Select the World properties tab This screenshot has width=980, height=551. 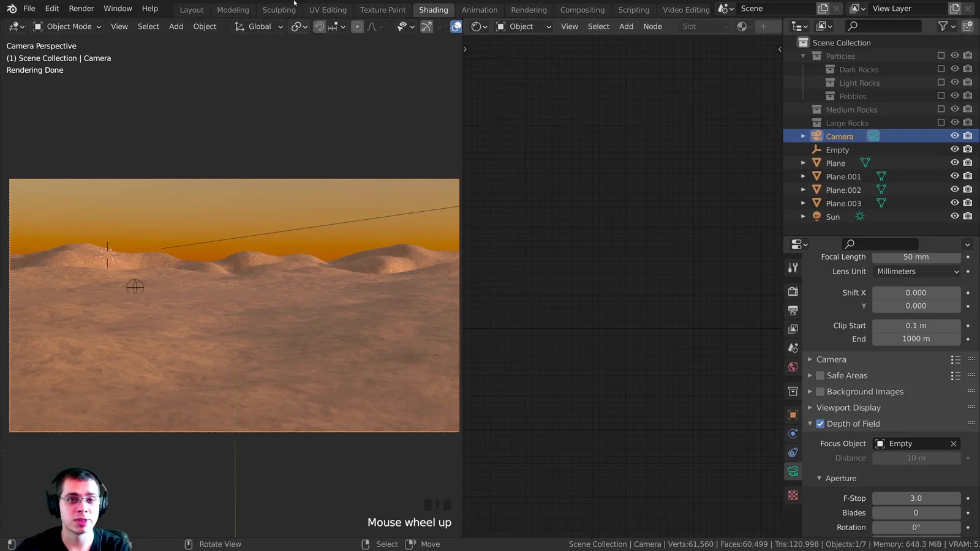tap(793, 367)
